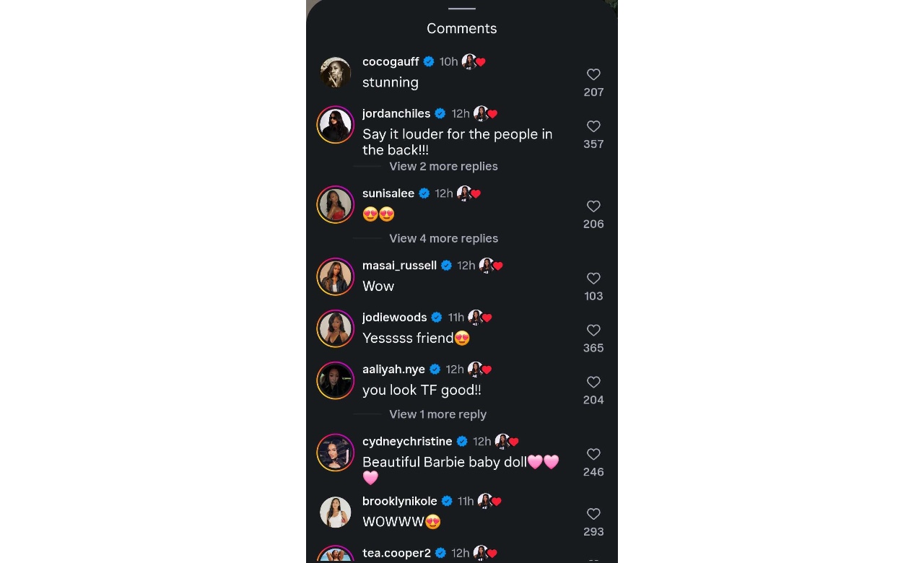Like aaliyah.nye's comment
Image resolution: width=924 pixels, height=563 pixels.
[593, 383]
